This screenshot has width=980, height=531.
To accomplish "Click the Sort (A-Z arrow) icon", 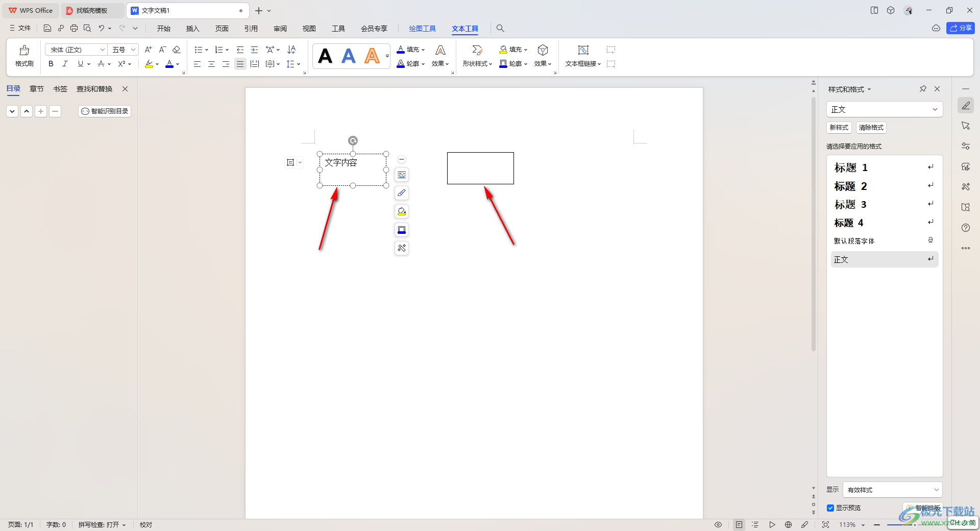I will (x=291, y=50).
